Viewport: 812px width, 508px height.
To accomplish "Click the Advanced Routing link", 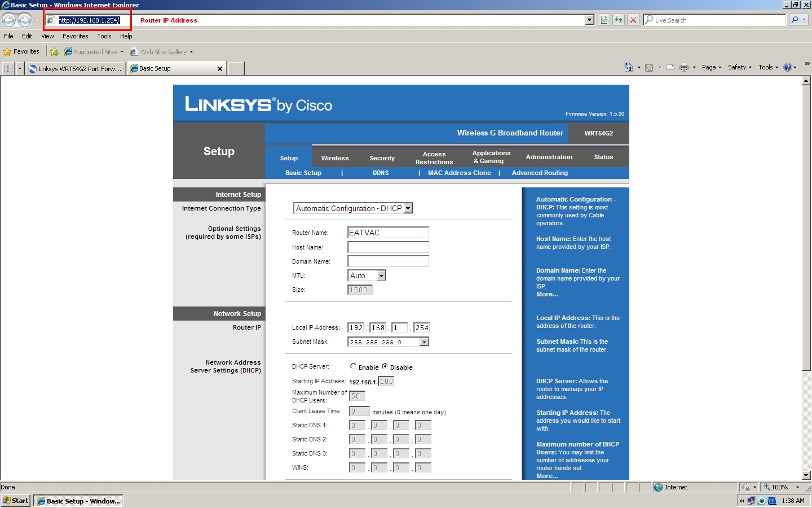I will [x=540, y=173].
